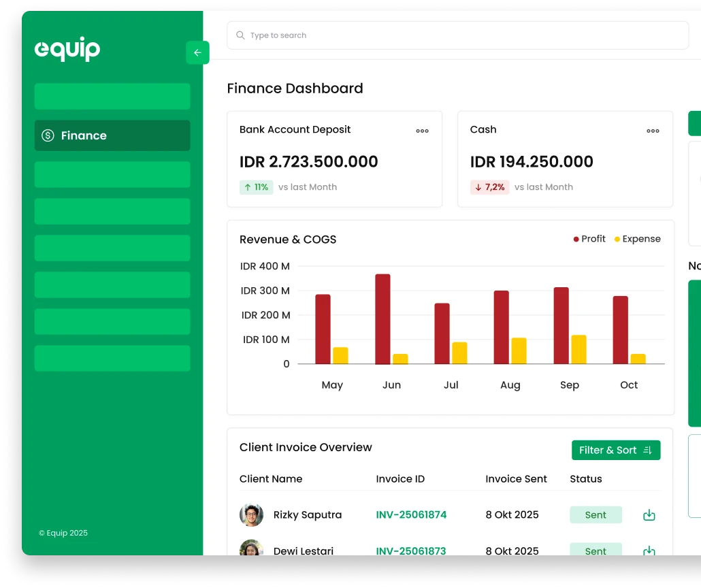Download invoice for Dewi Lestari
The width and height of the screenshot is (701, 588).
point(649,550)
